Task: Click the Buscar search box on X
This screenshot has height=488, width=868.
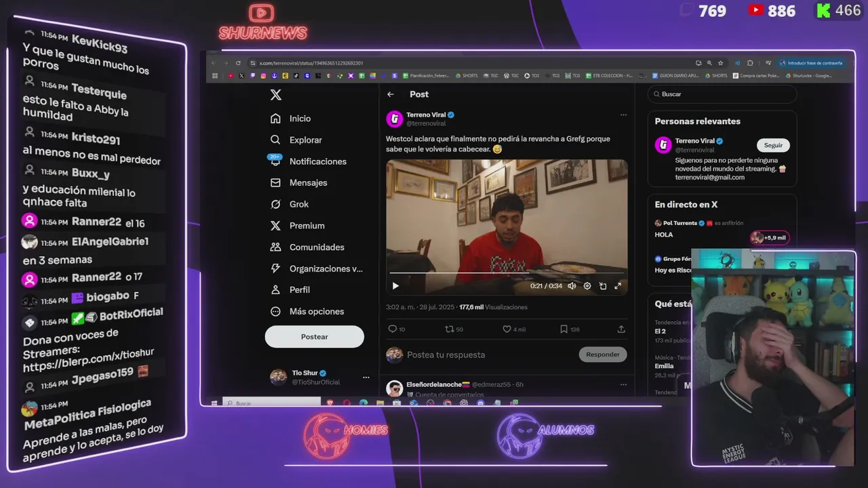Action: tap(722, 94)
